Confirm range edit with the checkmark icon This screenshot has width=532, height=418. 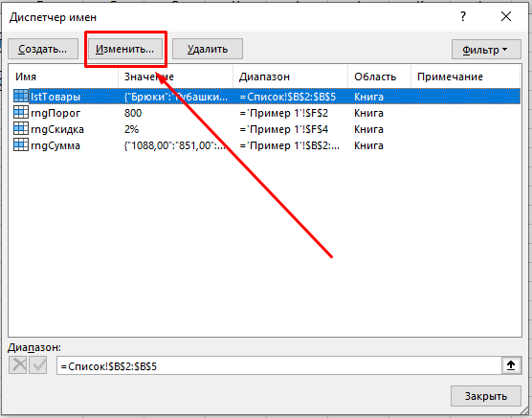[x=38, y=365]
